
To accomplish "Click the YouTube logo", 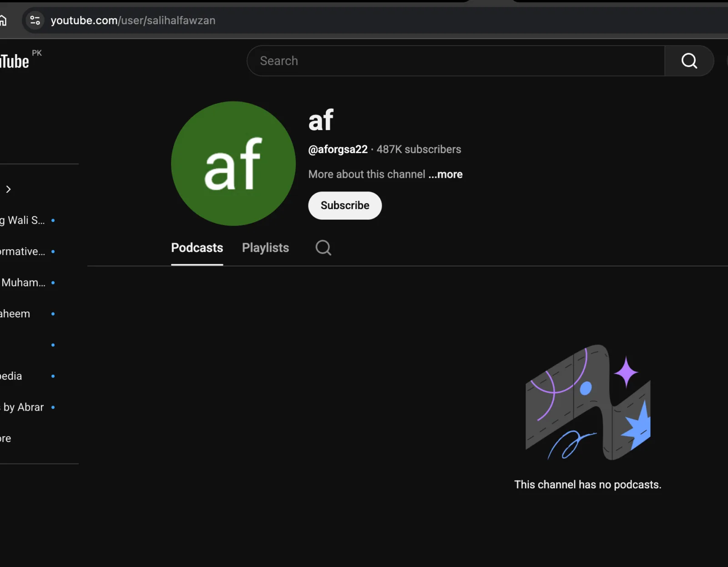I will coord(15,61).
